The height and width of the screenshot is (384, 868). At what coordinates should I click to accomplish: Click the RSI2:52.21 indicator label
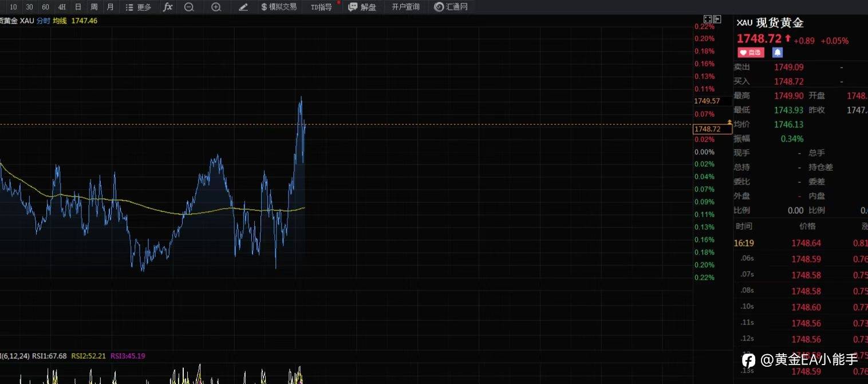89,356
